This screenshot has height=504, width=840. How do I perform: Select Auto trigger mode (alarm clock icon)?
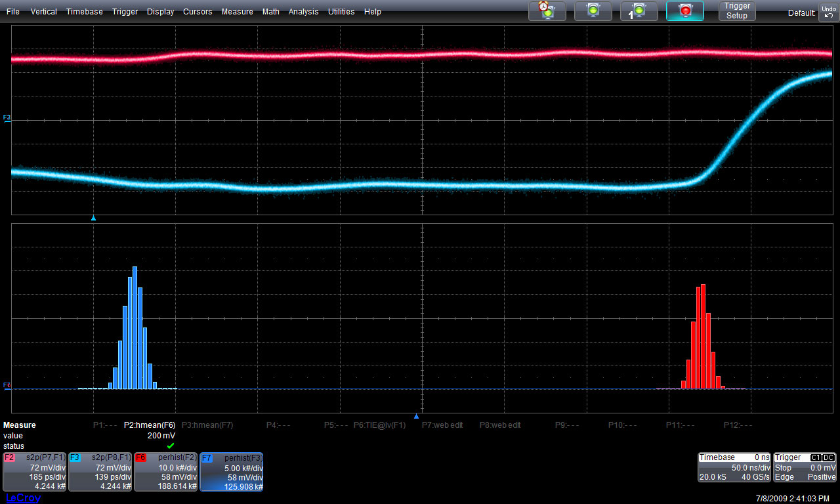547,10
